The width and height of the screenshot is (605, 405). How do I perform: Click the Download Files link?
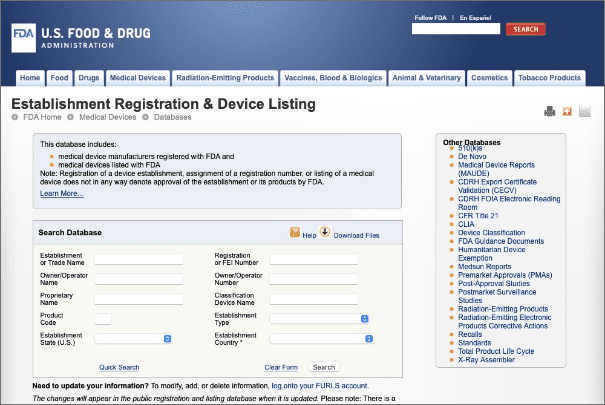click(x=356, y=235)
